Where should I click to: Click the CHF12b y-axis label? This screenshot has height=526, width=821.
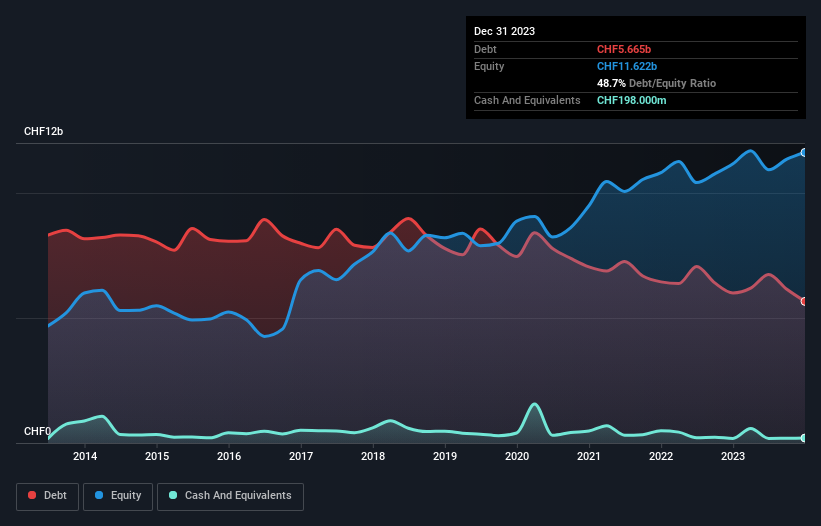coord(43,131)
